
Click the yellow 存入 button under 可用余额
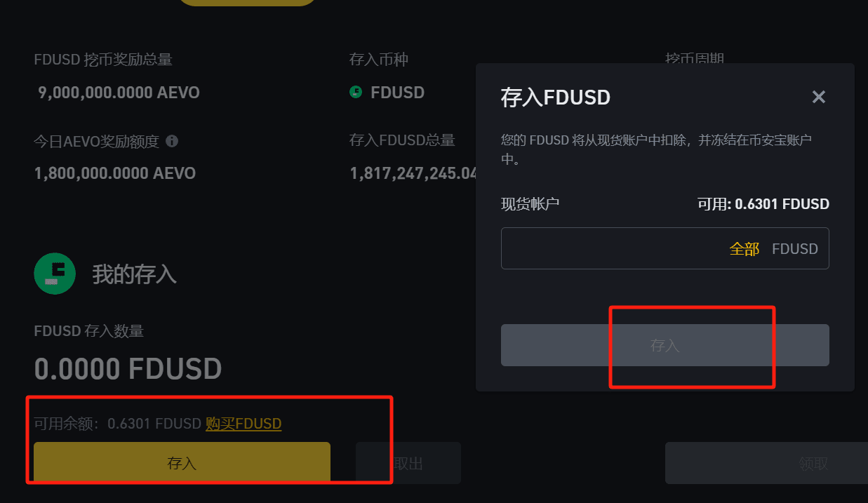coord(182,463)
